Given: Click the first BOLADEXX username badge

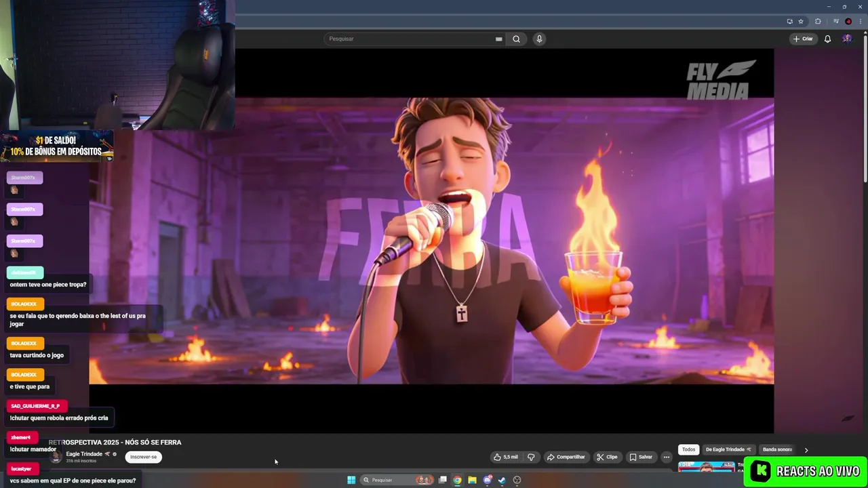Looking at the screenshot, I should [x=24, y=304].
